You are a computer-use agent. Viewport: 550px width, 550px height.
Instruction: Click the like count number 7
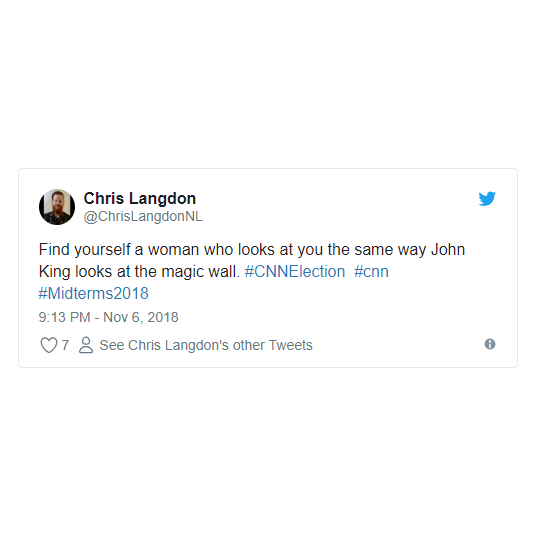65,345
